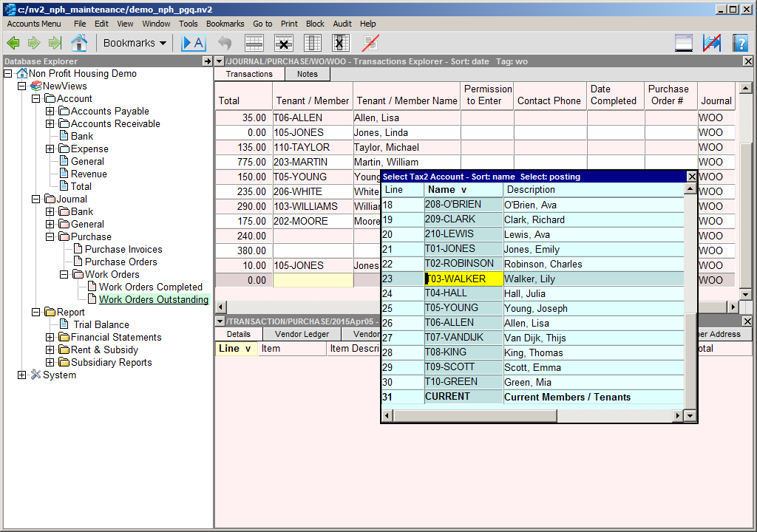This screenshot has height=532, width=757.
Task: Click the Home icon in the toolbar
Action: coord(78,43)
